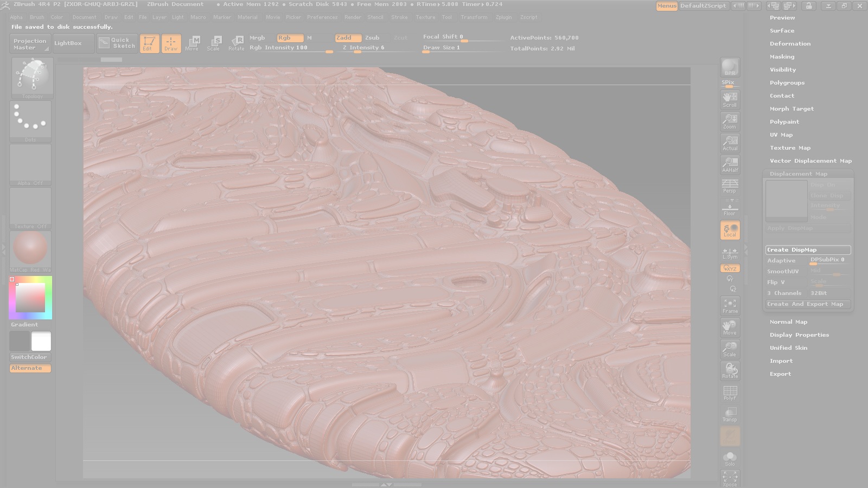Viewport: 868px width, 488px height.
Task: Toggle PolyF polyframe display
Action: click(x=730, y=393)
